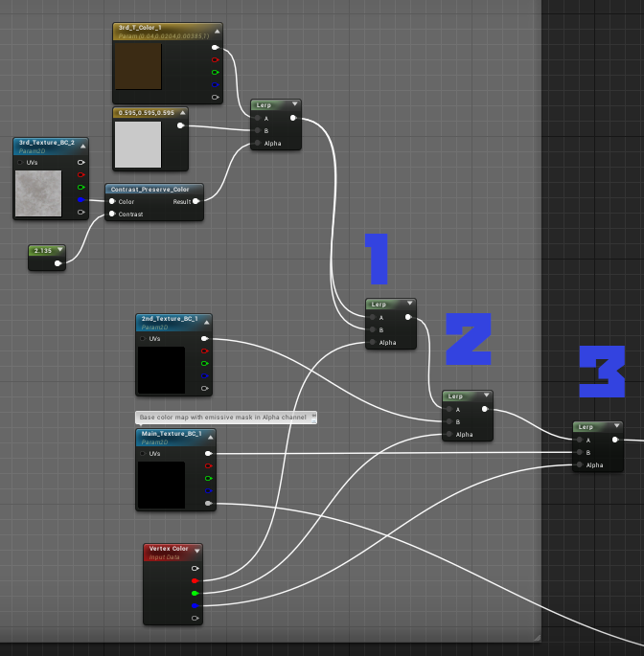Viewport: 644px width, 656px height.
Task: Click the red output pin on Vertex Color node
Action: click(x=195, y=580)
